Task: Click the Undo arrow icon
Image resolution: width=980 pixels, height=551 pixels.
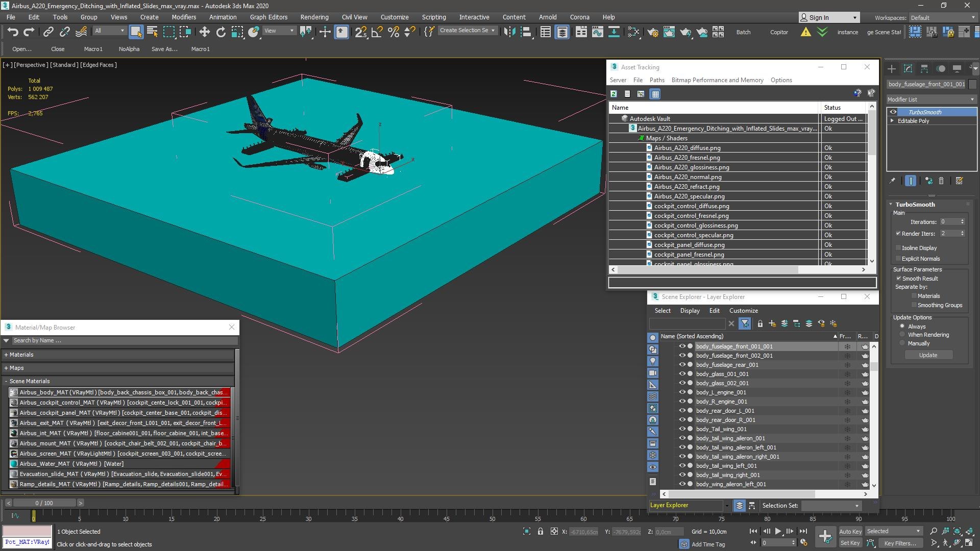Action: pos(13,32)
